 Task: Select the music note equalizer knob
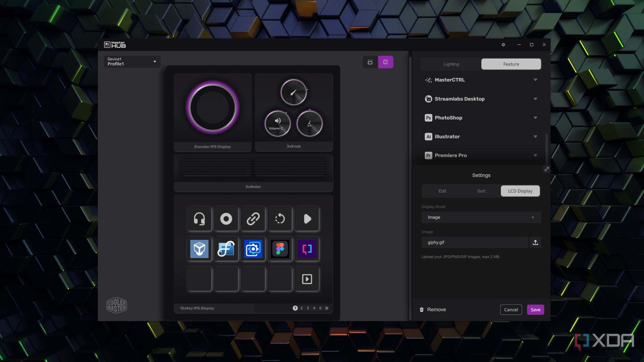(x=309, y=124)
